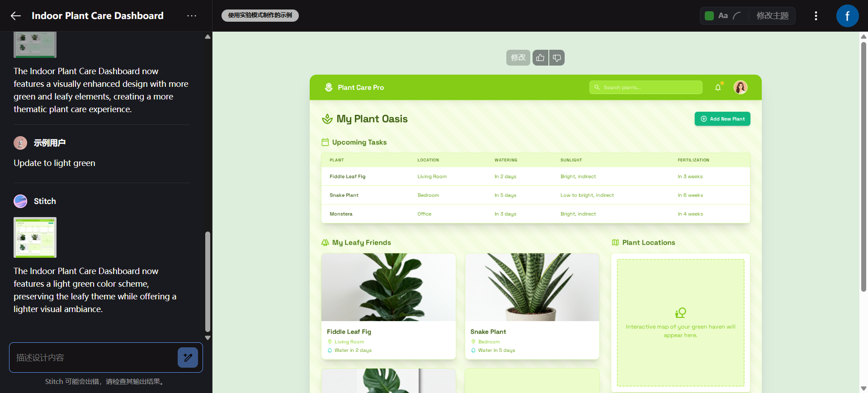Click the Snake Plant card title
The width and height of the screenshot is (868, 393).
pos(488,331)
